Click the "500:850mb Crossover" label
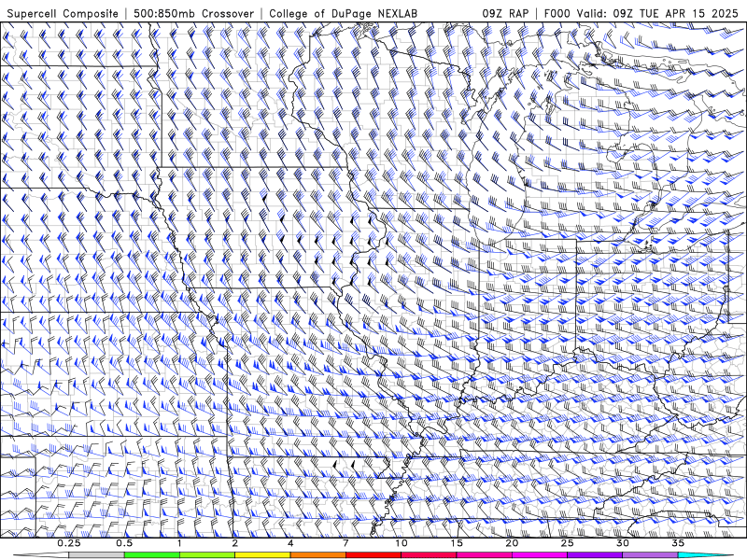Viewport: 747px width, 560px height. click(194, 13)
